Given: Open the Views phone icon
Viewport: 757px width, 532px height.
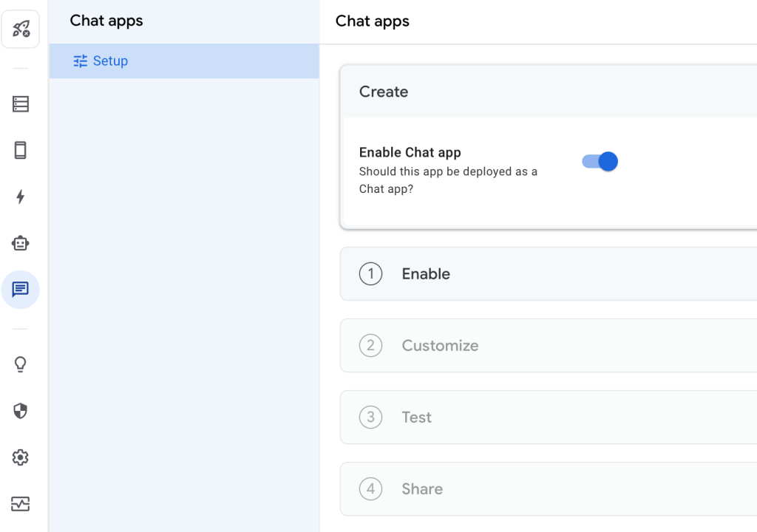Looking at the screenshot, I should click(x=21, y=151).
